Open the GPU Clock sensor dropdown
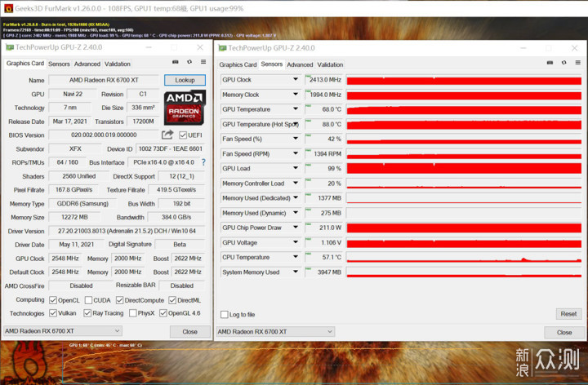This screenshot has height=385, width=588. click(296, 79)
